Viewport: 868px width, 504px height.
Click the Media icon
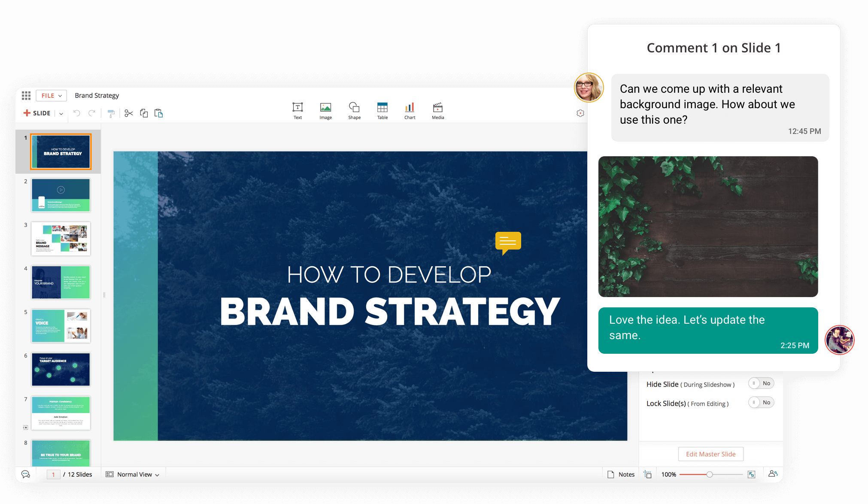tap(437, 107)
